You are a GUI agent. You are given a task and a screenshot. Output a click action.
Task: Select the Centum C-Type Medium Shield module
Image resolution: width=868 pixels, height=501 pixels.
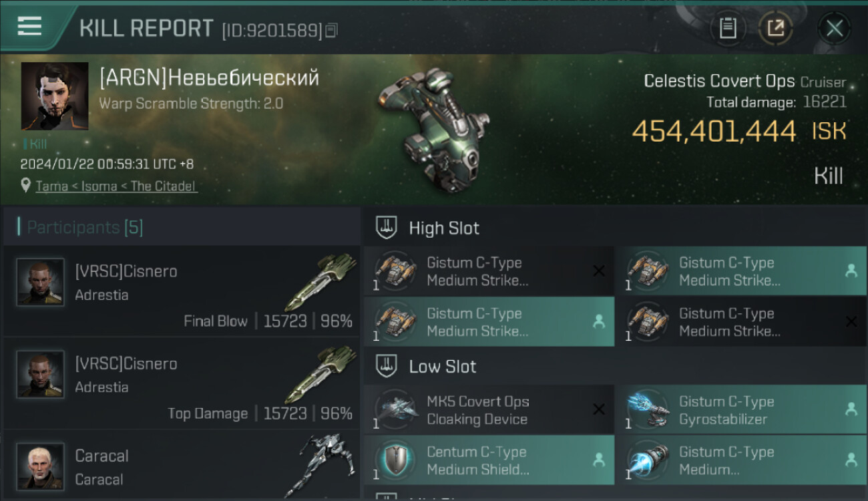tap(489, 460)
